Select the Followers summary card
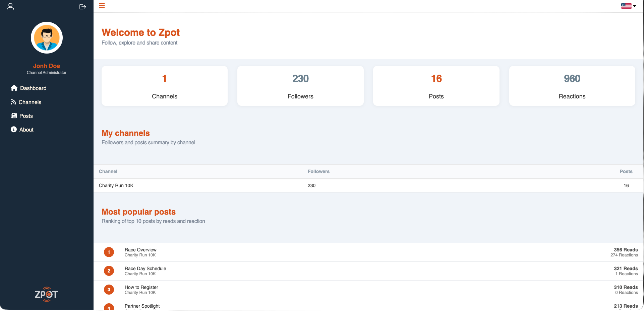The width and height of the screenshot is (644, 311). click(300, 86)
